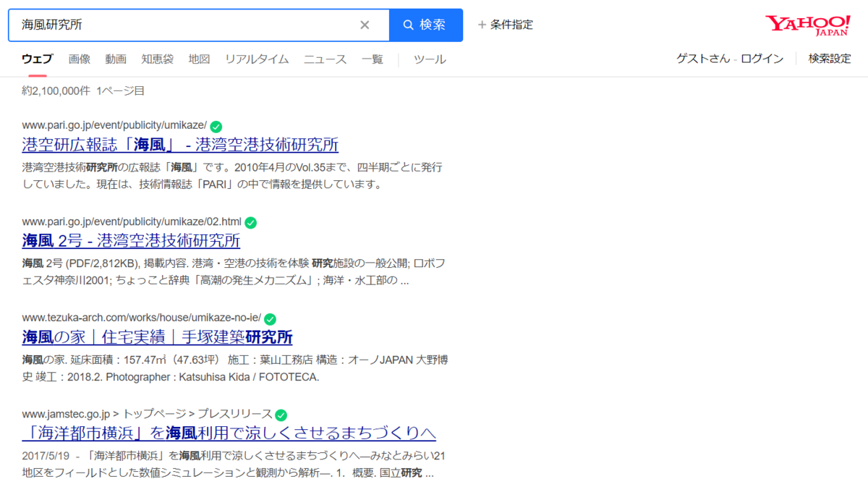Click the plus icon beside 条件指定
This screenshot has height=487, width=868.
[482, 25]
